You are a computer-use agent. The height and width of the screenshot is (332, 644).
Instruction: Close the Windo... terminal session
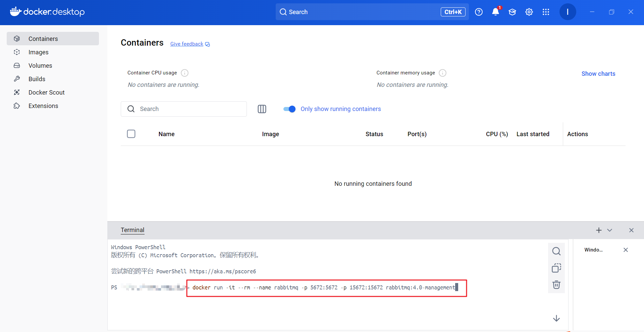tap(626, 250)
